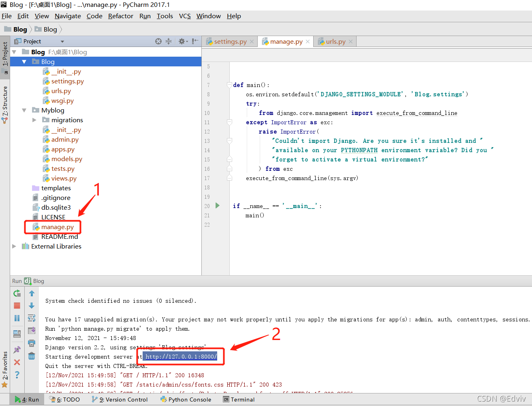
Task: Pause output with the pause icon
Action: coord(17,318)
